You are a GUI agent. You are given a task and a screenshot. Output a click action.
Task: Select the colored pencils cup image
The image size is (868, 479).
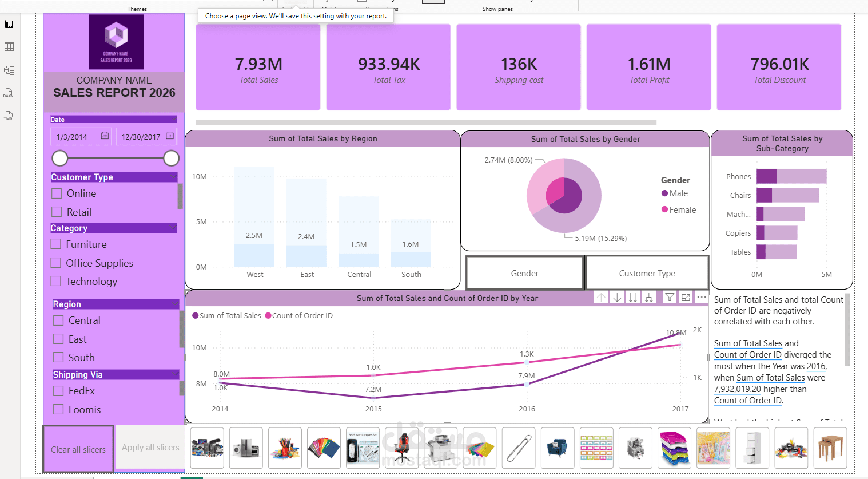[285, 448]
